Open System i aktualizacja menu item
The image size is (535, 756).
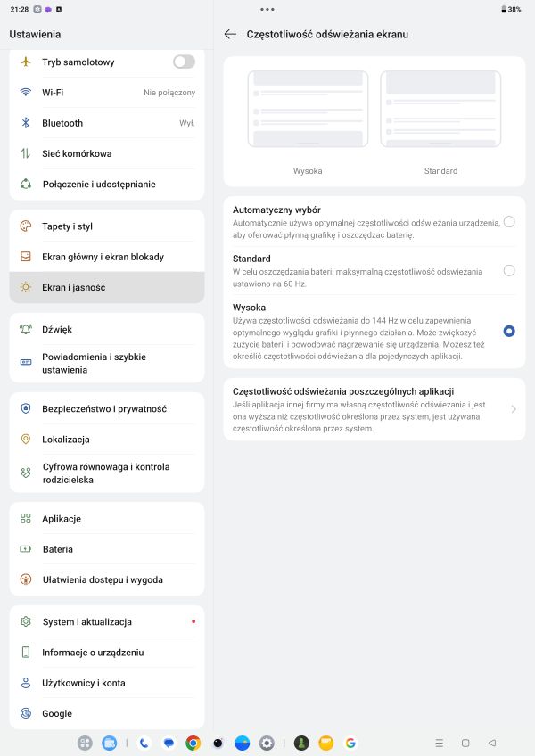point(107,621)
